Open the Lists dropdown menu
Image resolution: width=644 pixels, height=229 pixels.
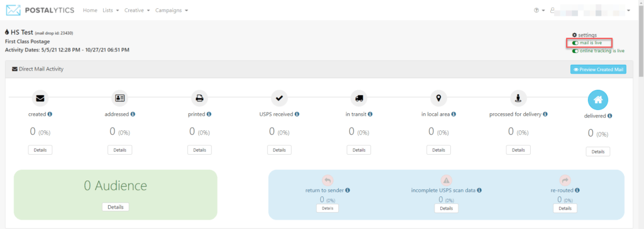pos(111,10)
